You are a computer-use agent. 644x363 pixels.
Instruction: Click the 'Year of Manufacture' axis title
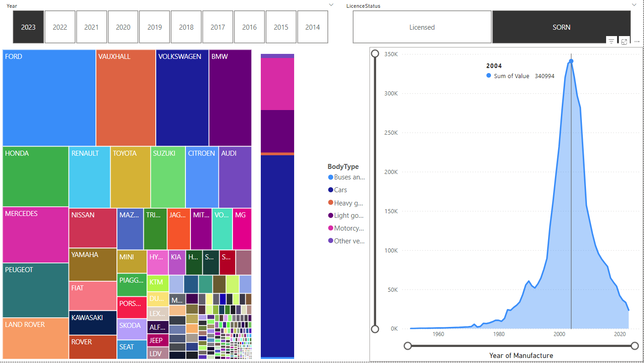pos(521,356)
